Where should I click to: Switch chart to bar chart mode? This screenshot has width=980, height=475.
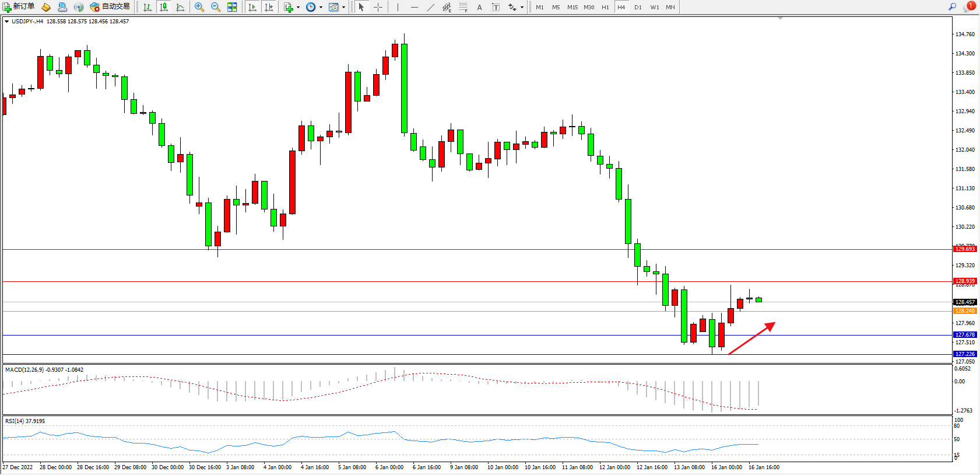147,7
